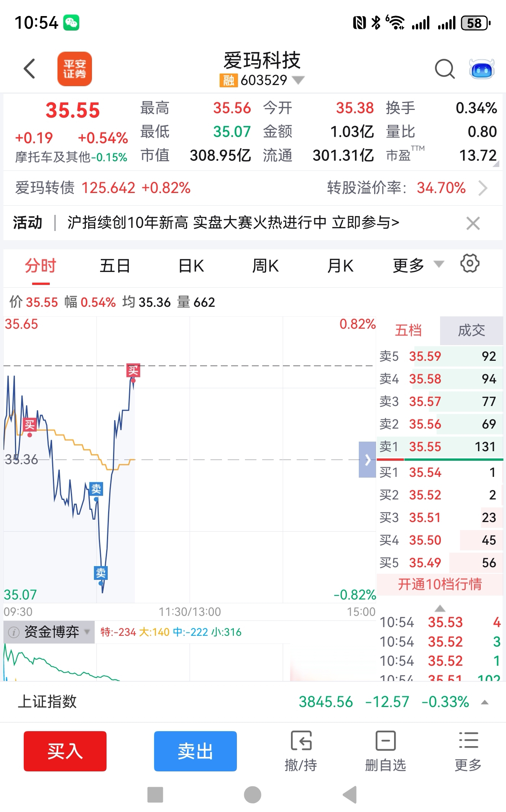Switch to 成交 trades tab

(472, 331)
